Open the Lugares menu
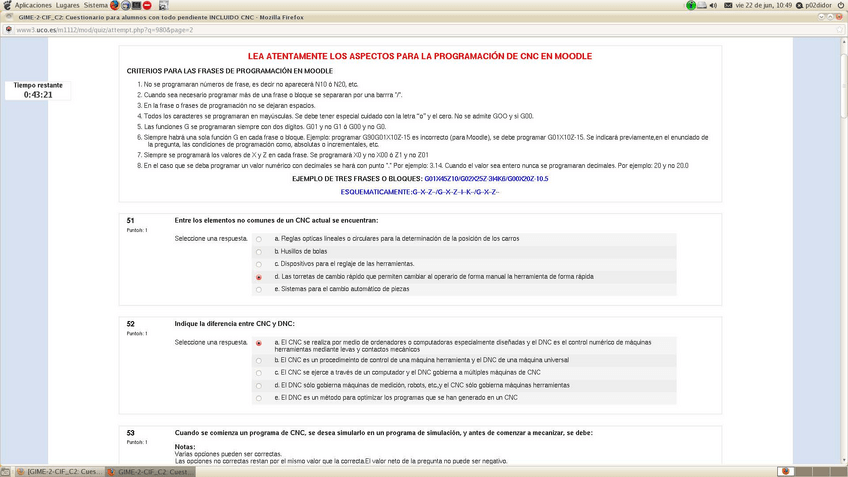848x477 pixels. pos(68,5)
